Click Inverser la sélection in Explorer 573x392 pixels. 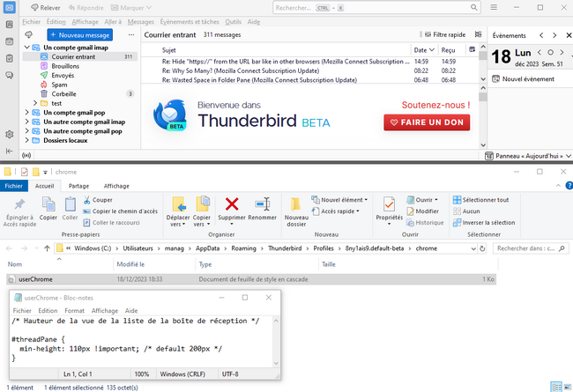[x=484, y=223]
